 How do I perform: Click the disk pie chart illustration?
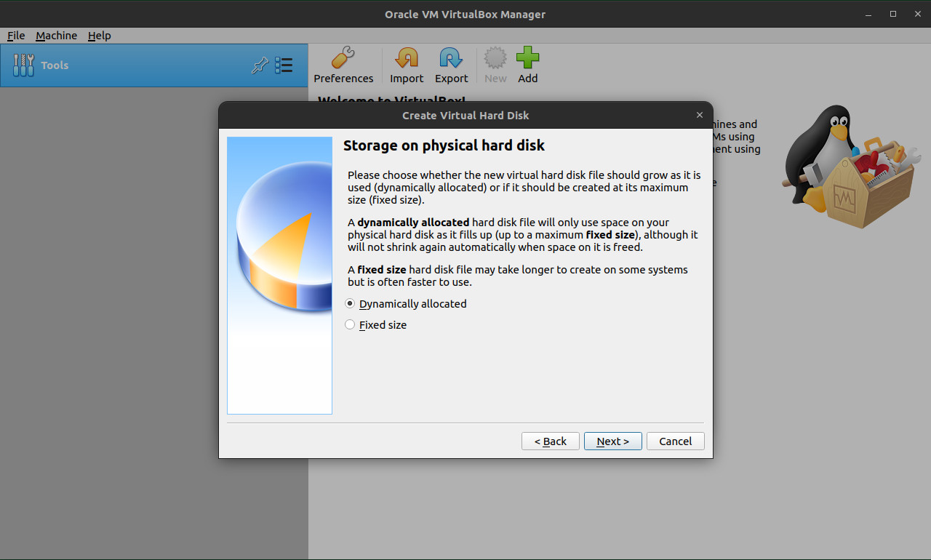point(280,276)
